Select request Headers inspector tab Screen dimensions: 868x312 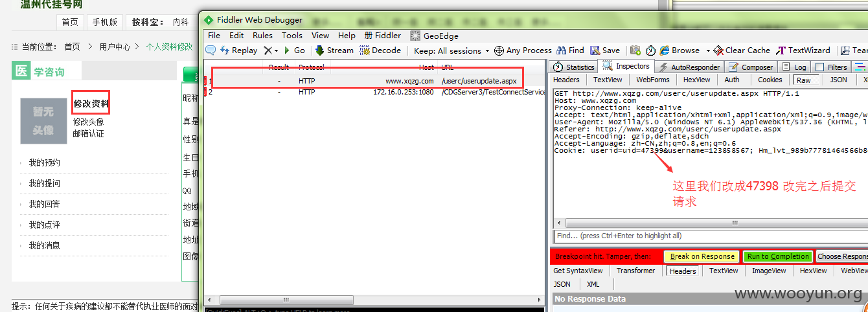(566, 80)
